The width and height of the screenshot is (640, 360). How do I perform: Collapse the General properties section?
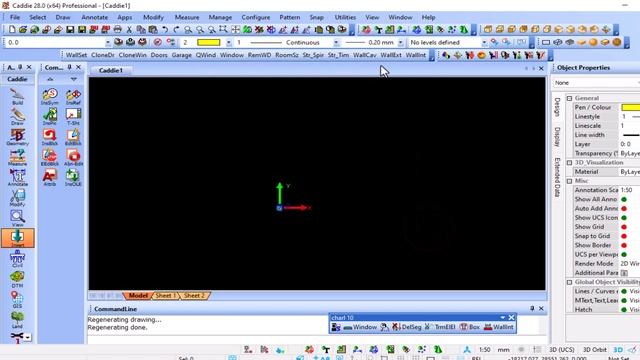pyautogui.click(x=569, y=98)
